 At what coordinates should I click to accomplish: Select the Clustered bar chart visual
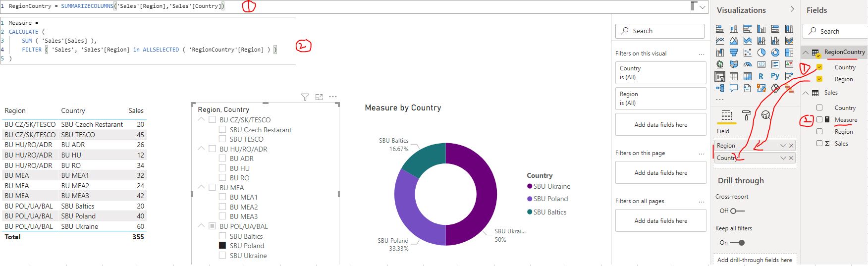pyautogui.click(x=748, y=29)
